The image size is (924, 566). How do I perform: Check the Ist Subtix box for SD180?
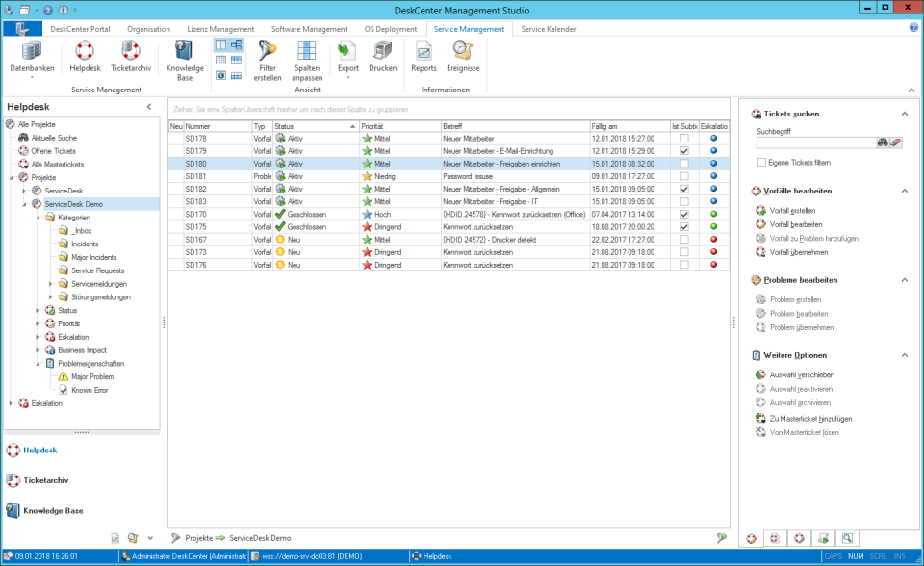coord(683,164)
